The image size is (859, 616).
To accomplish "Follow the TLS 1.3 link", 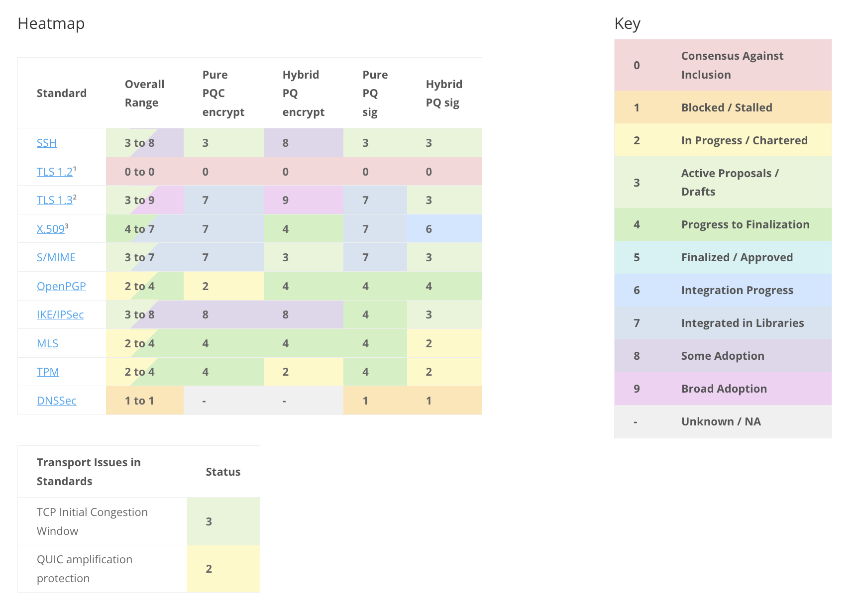I will point(54,201).
